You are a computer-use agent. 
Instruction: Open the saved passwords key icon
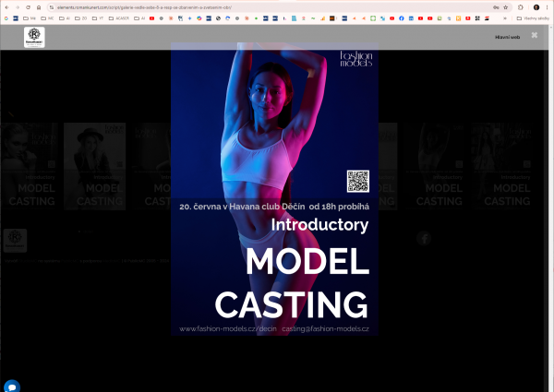496,7
